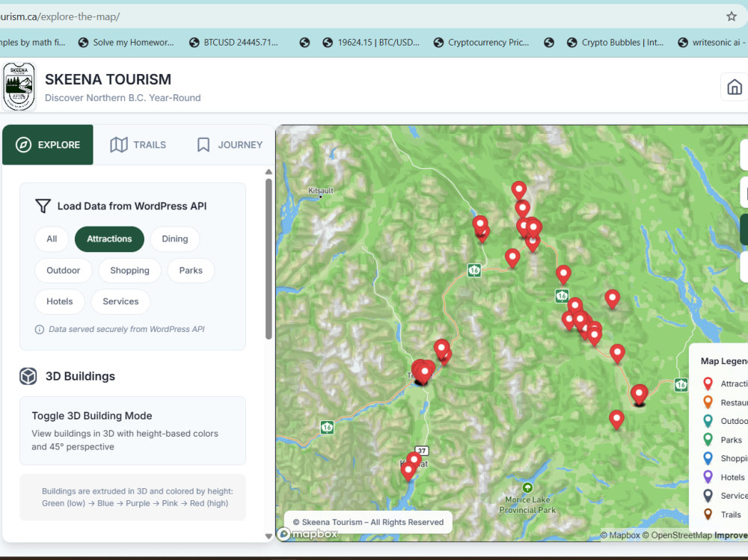Click the Improve this map link

[731, 535]
